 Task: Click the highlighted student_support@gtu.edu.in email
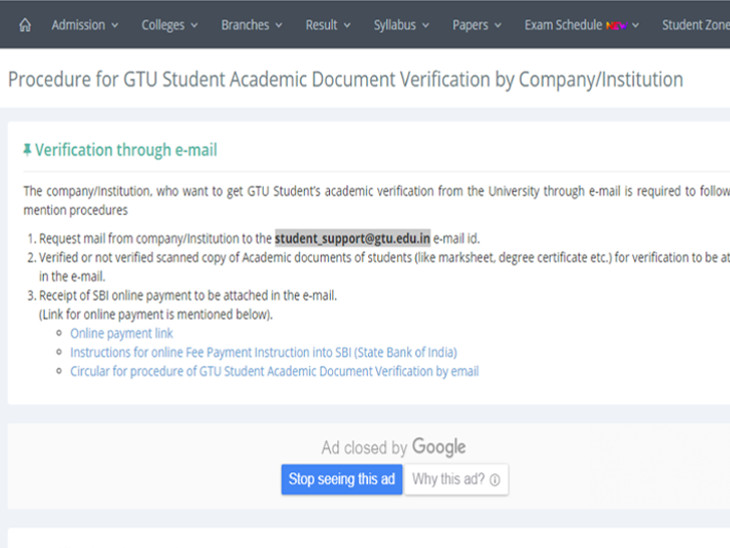[x=352, y=239]
